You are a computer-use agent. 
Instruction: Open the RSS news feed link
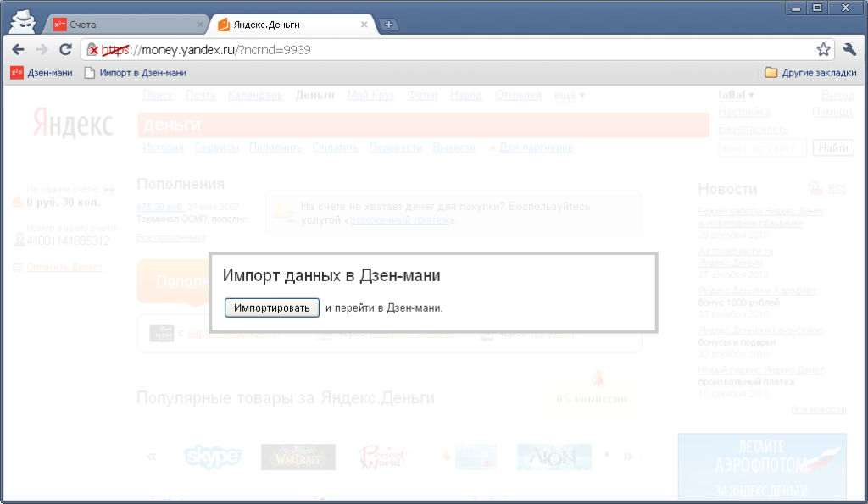[837, 189]
